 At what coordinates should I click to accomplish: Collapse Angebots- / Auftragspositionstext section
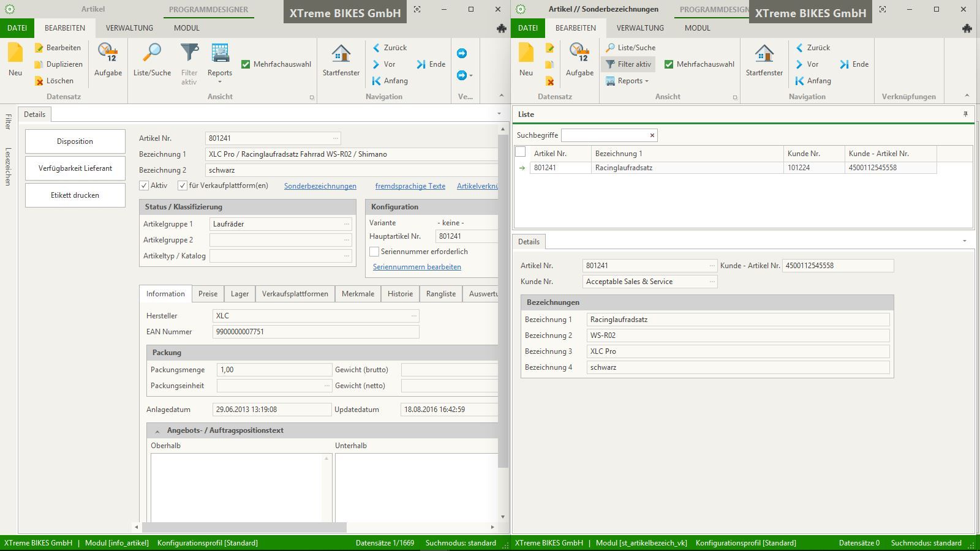click(157, 431)
